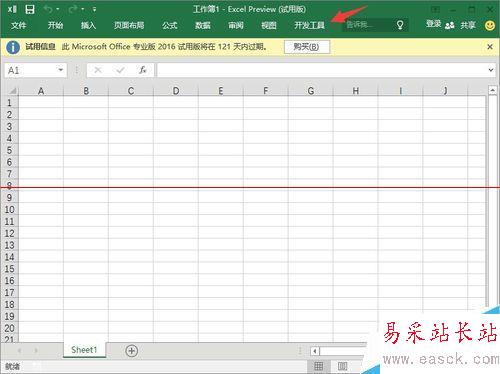Switch to the 插入 ribbon tab
500x374 pixels.
pos(88,25)
